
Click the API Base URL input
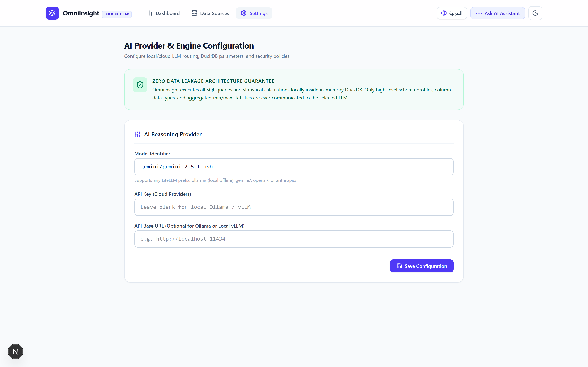(x=294, y=239)
